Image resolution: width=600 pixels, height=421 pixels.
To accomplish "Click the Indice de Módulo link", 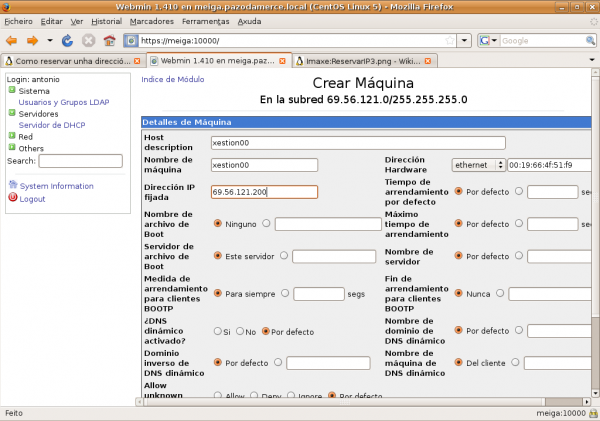I will click(x=173, y=79).
